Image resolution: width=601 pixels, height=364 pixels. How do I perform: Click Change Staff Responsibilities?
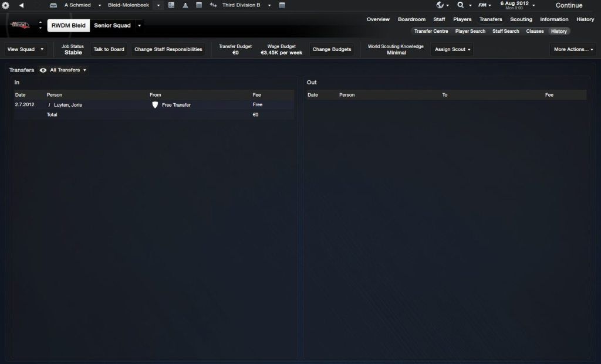168,49
